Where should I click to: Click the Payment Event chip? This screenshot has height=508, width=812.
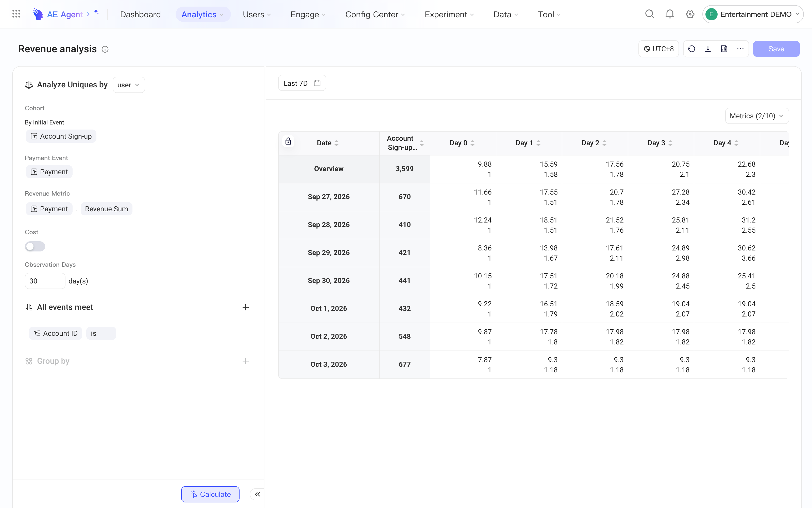(49, 172)
